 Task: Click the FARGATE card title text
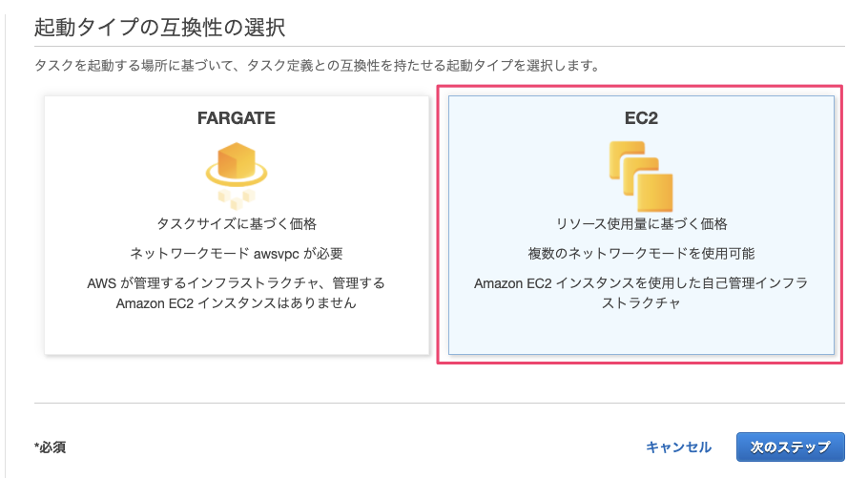pos(237,118)
